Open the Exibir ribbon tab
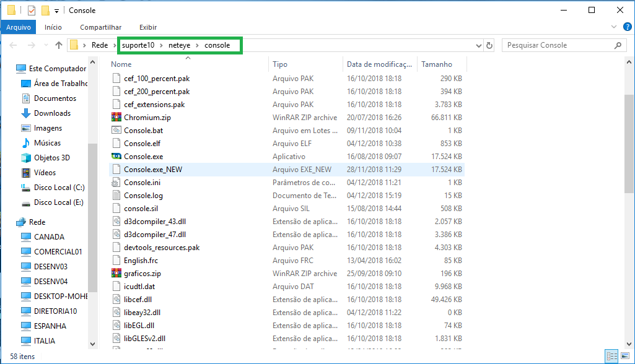 pyautogui.click(x=148, y=27)
